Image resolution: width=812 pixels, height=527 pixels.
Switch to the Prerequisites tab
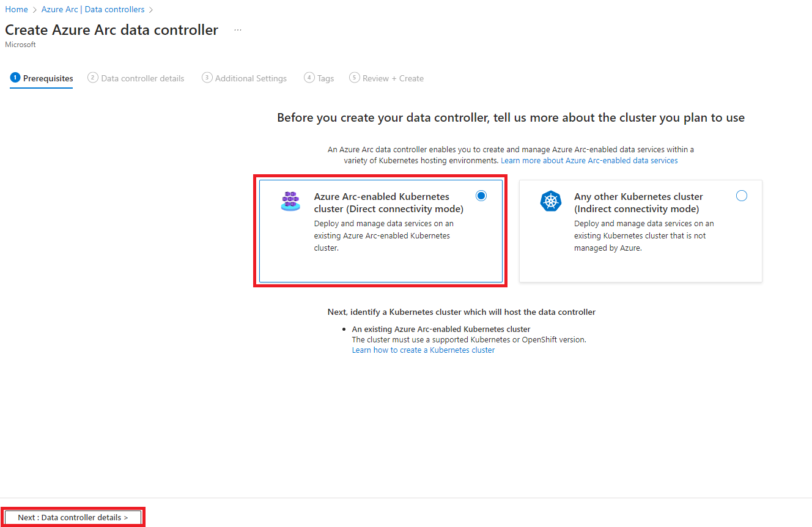click(42, 78)
